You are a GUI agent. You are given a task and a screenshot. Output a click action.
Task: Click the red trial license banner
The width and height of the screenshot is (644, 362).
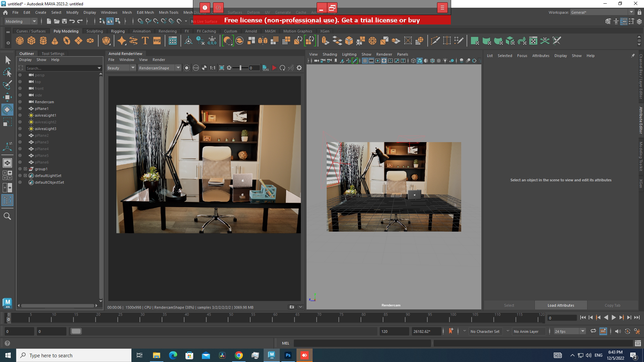[x=322, y=20]
